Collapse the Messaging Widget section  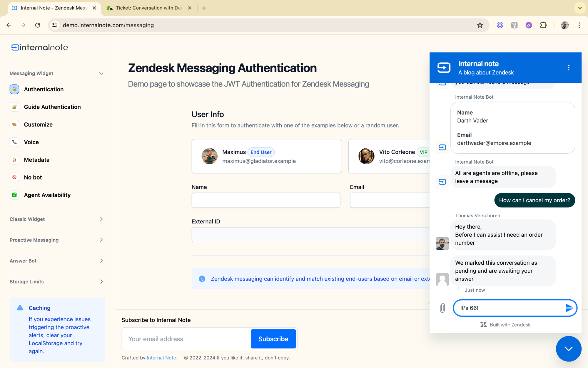pyautogui.click(x=101, y=74)
